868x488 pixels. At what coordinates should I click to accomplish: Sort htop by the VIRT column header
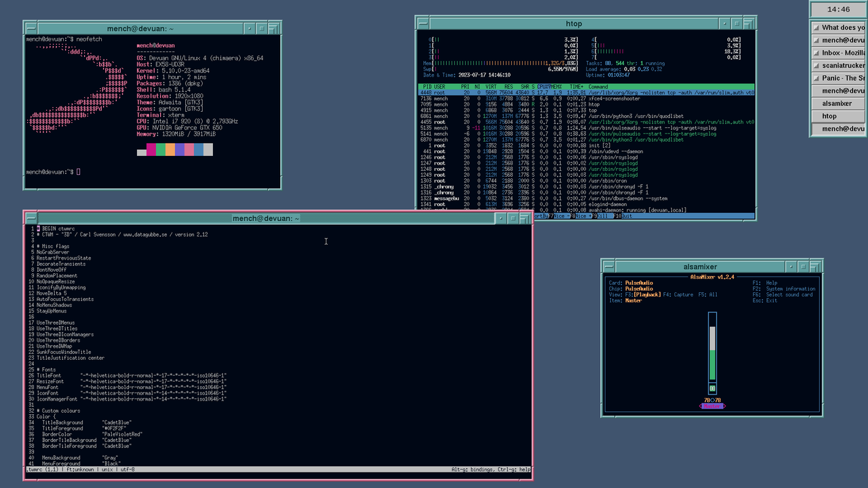490,87
